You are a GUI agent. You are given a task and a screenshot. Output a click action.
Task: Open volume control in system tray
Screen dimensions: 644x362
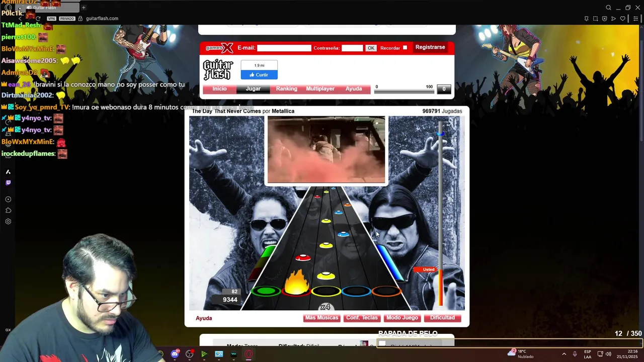click(x=608, y=354)
